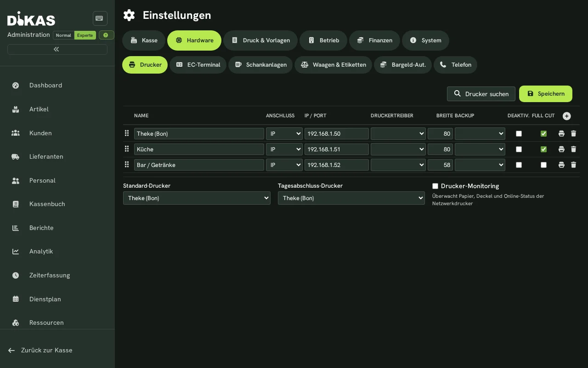Select the EC-Terminal sub-tab
This screenshot has height=368, width=588.
tap(198, 65)
